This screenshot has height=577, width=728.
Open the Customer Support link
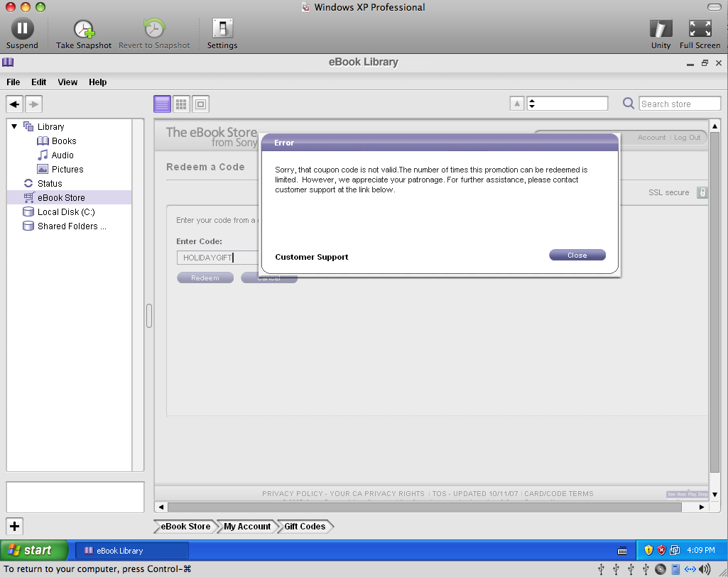coord(312,257)
